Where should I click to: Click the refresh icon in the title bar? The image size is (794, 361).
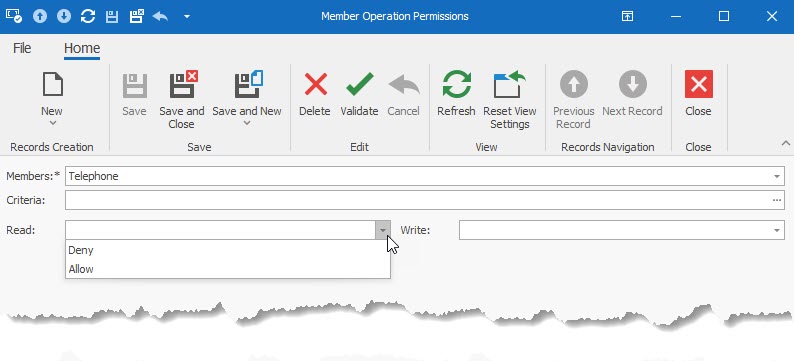88,16
